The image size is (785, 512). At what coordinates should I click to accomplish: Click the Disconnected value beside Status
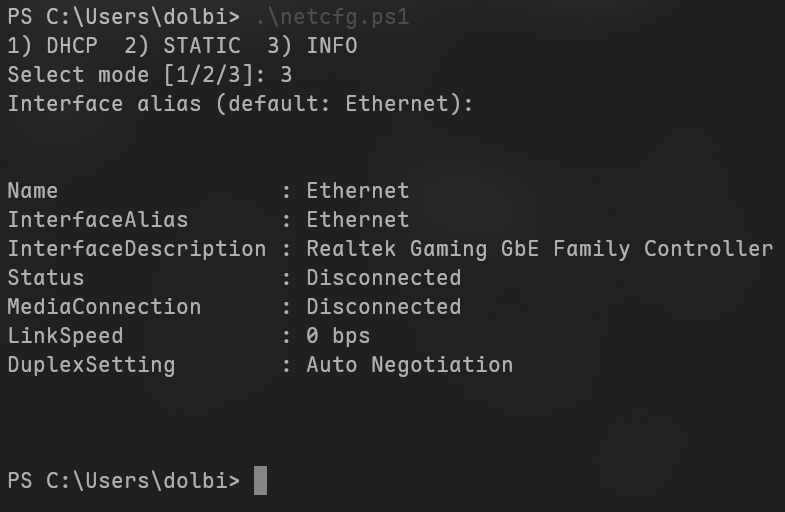[383, 278]
